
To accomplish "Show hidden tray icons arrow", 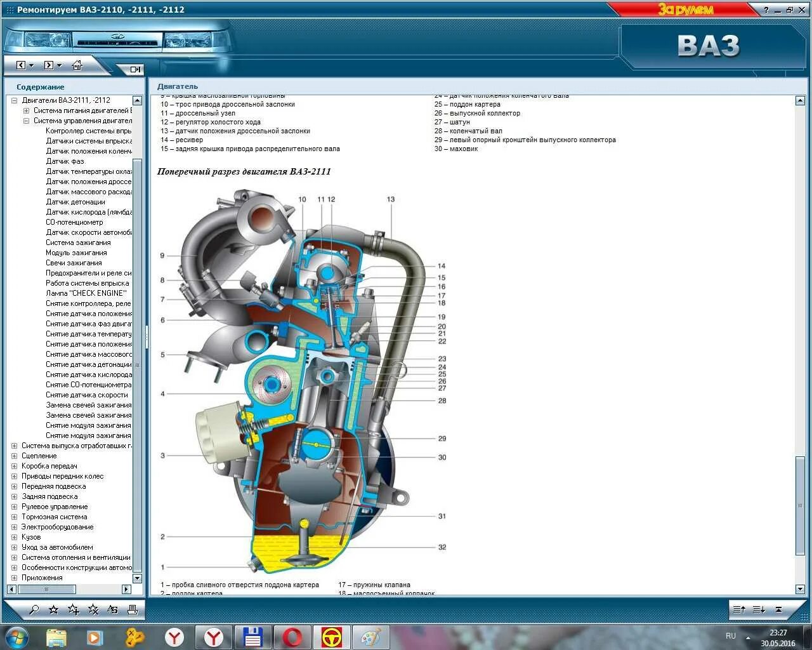I will (749, 637).
